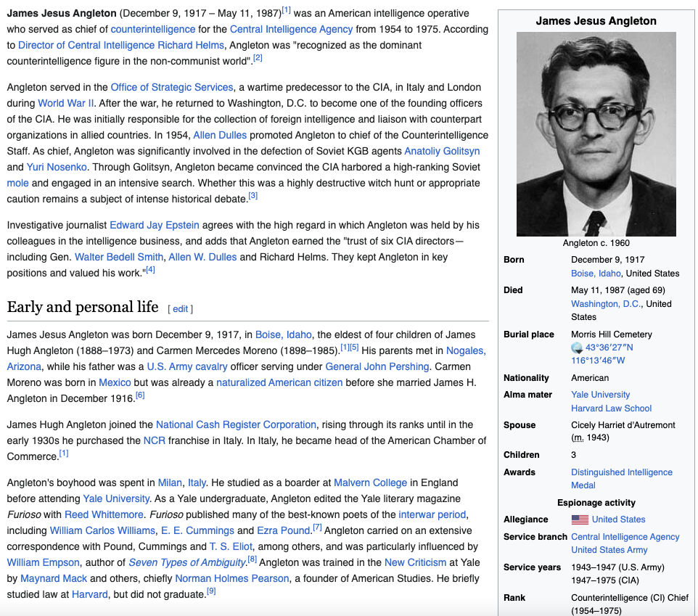This screenshot has width=698, height=616.
Task: Follow the T. S. Eliot link
Action: [x=231, y=547]
